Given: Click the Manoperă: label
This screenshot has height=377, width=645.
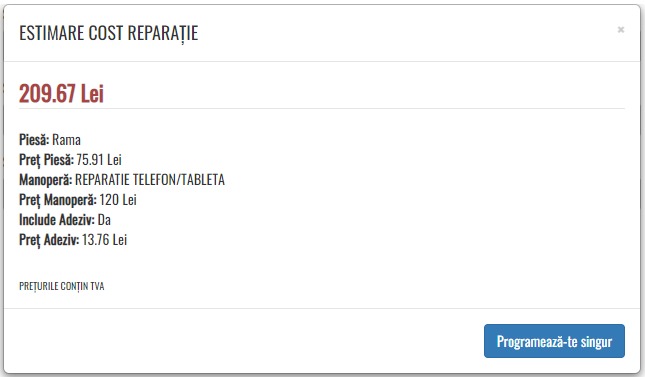Looking at the screenshot, I should (45, 180).
